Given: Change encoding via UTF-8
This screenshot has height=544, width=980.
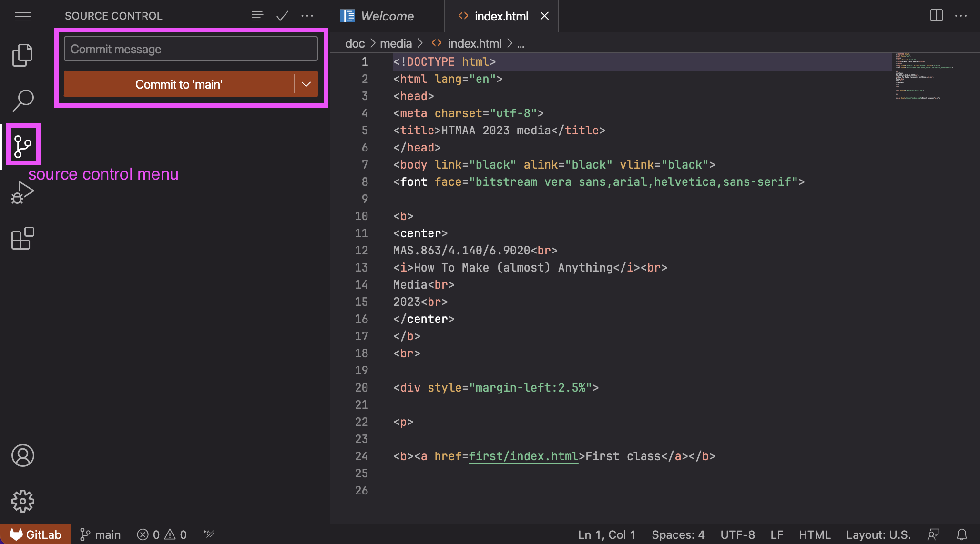Looking at the screenshot, I should (737, 534).
